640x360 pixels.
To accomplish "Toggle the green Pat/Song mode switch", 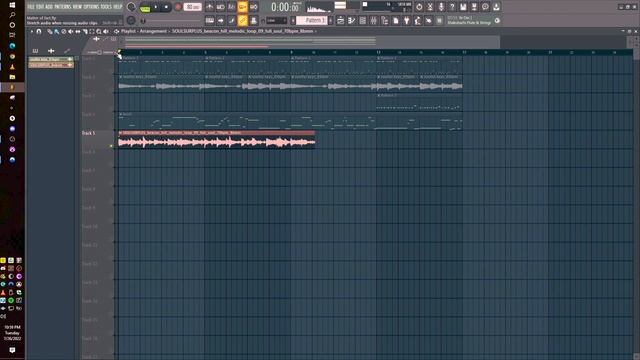I will click(145, 9).
